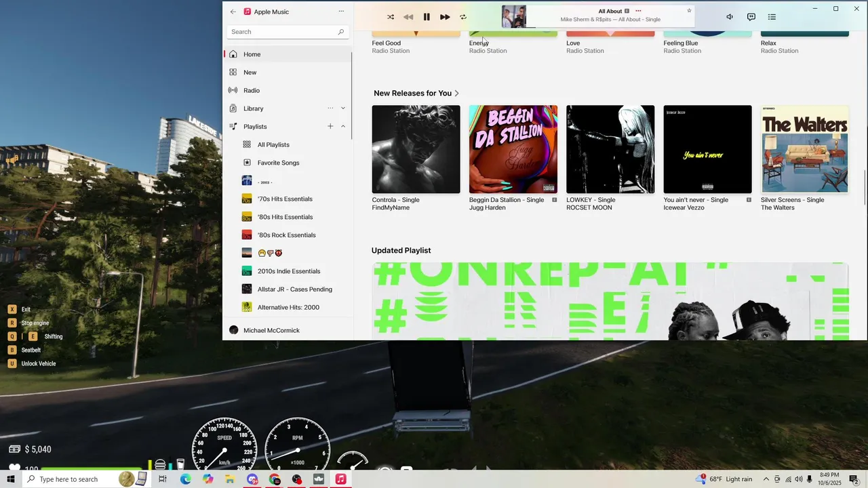
Task: Open the LOWKEY single cover
Action: 610,149
